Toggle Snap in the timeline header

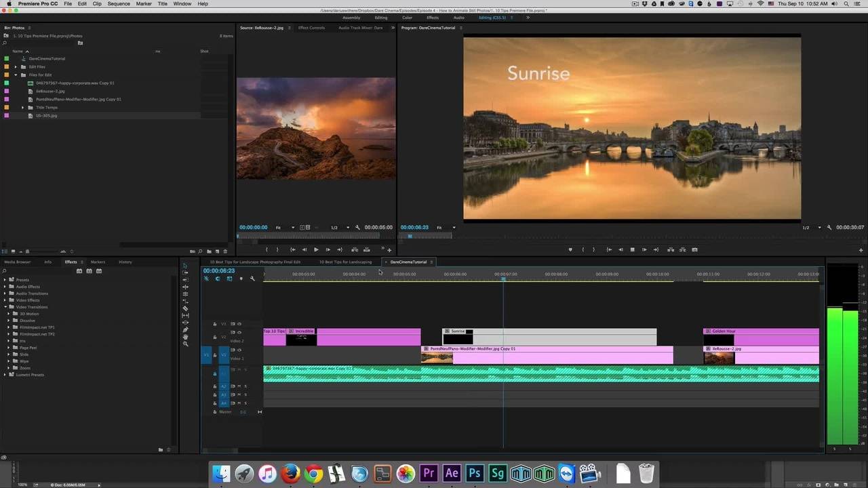[218, 279]
